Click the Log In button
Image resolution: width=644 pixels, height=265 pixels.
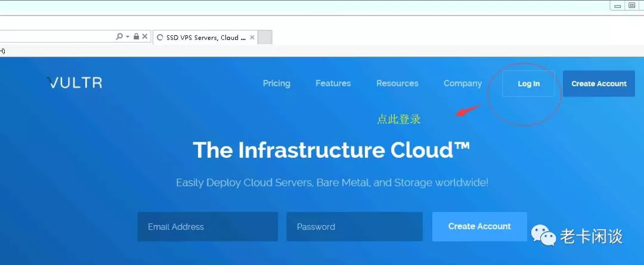[x=528, y=84]
